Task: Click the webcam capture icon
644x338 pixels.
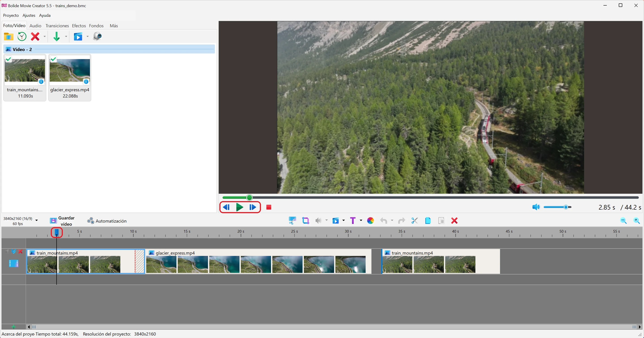Action: point(97,36)
